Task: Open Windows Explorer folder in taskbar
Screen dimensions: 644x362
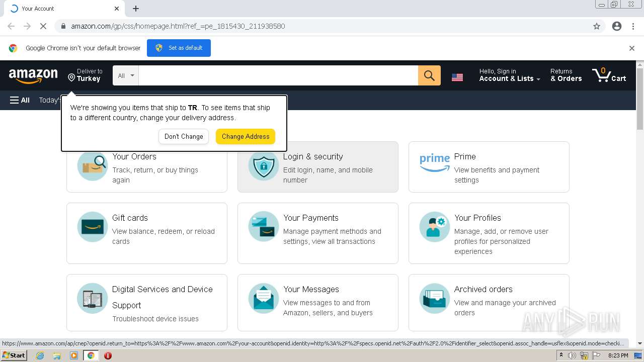Action: coord(57,355)
